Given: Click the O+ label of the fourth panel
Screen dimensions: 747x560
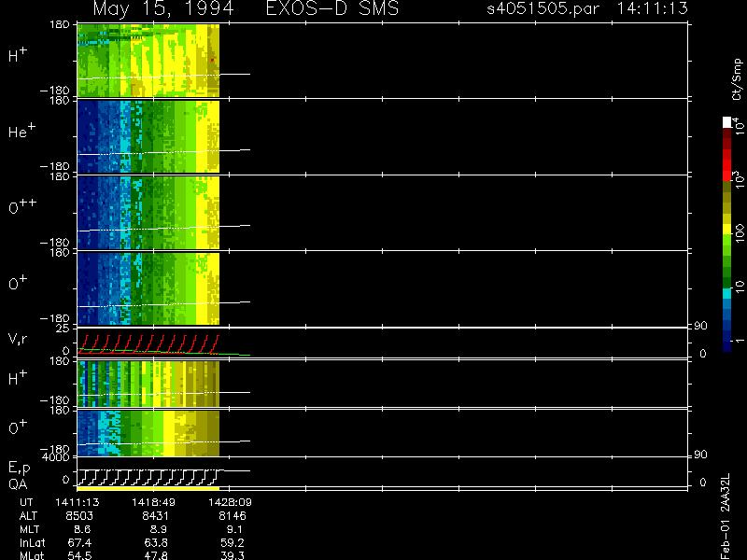Looking at the screenshot, I should click(18, 283).
